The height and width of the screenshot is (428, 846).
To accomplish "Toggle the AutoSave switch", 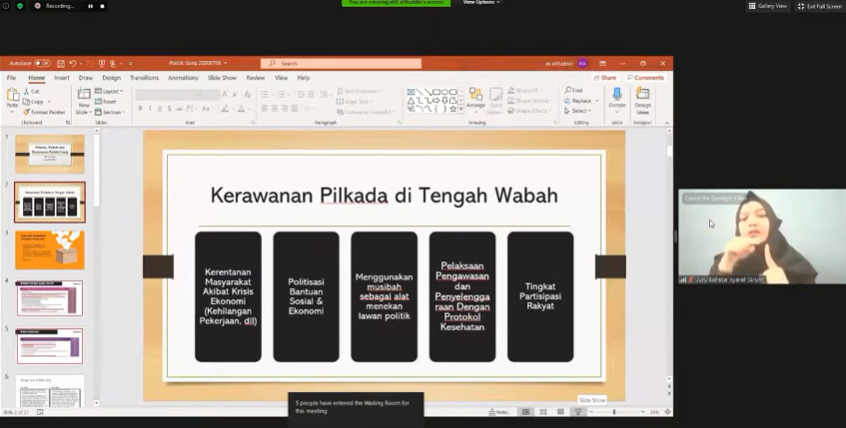I will (41, 63).
